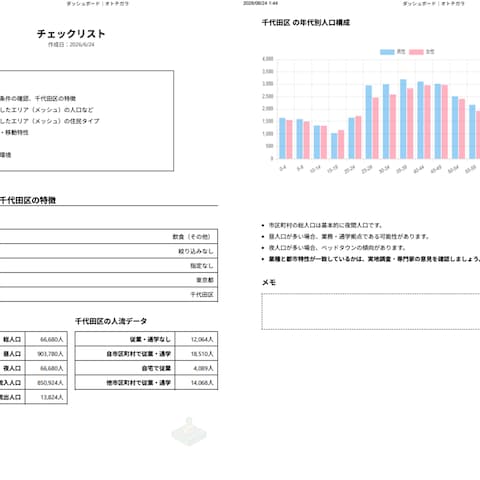Click the 4,000 y-axis label
Image resolution: width=480 pixels, height=480 pixels.
(268, 59)
